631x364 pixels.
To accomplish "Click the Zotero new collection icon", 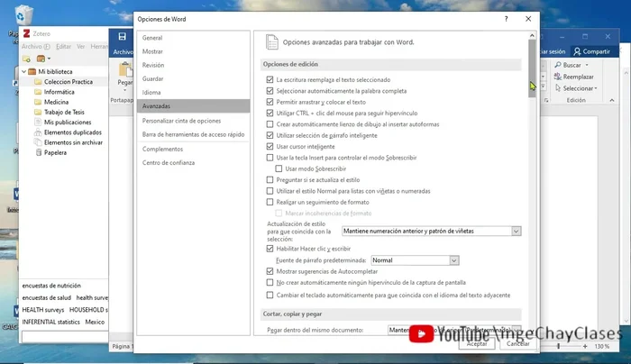I will click(x=26, y=58).
